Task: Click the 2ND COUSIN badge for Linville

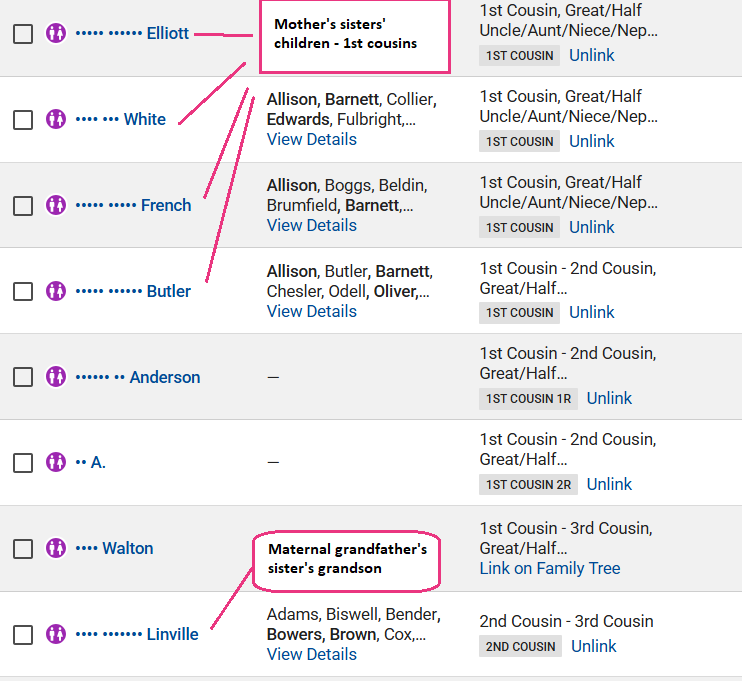Action: click(x=520, y=646)
